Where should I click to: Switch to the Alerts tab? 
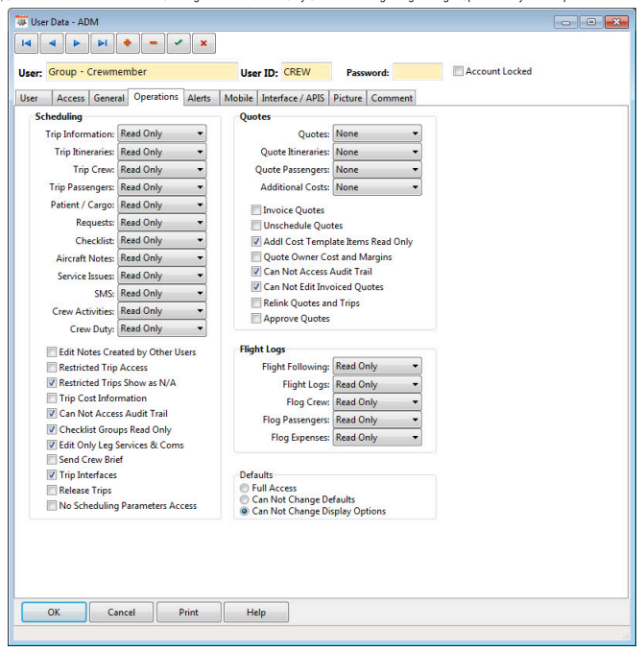[x=200, y=98]
